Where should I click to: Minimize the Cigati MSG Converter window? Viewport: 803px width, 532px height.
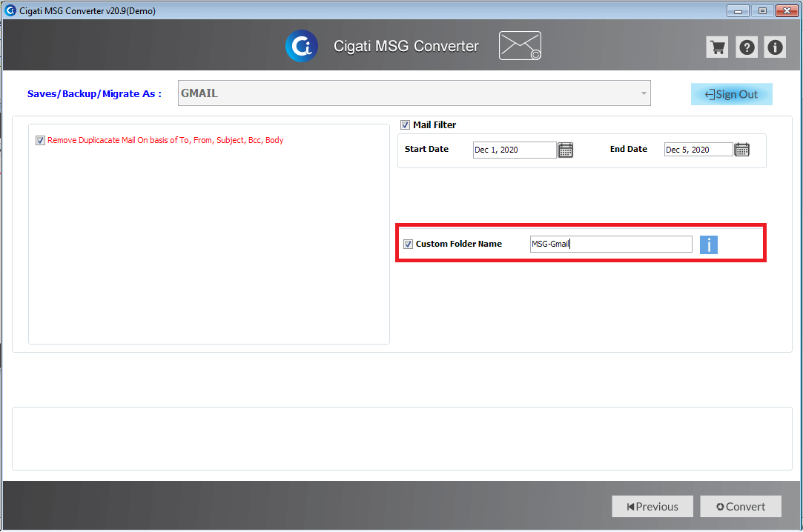click(738, 10)
